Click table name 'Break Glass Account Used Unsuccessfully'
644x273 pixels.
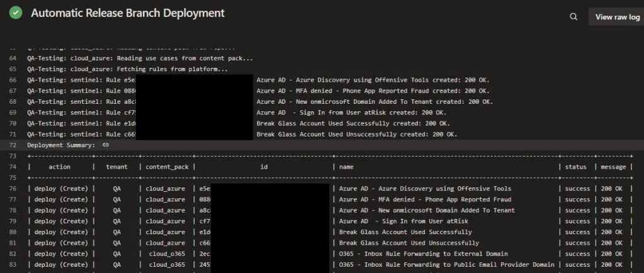[x=409, y=243]
